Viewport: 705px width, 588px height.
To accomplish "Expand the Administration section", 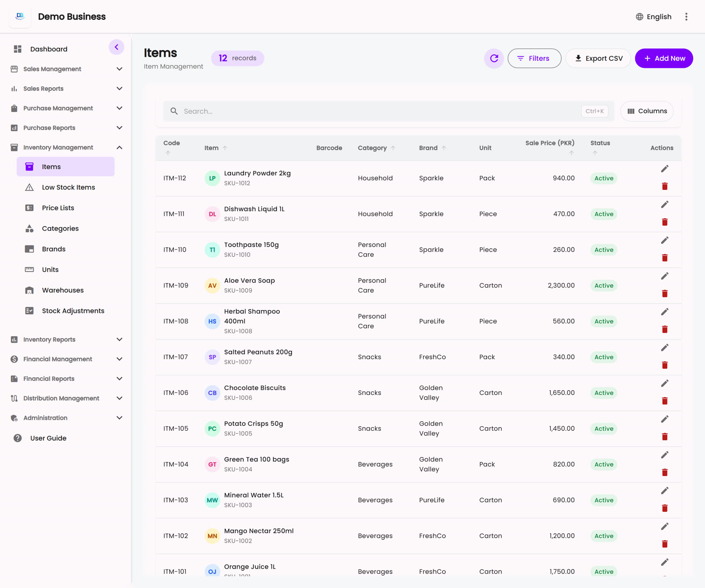I will [x=66, y=418].
